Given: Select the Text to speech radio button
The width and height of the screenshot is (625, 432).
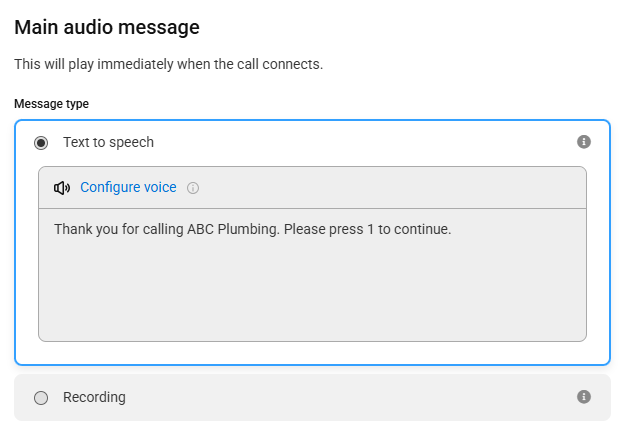Looking at the screenshot, I should [41, 143].
